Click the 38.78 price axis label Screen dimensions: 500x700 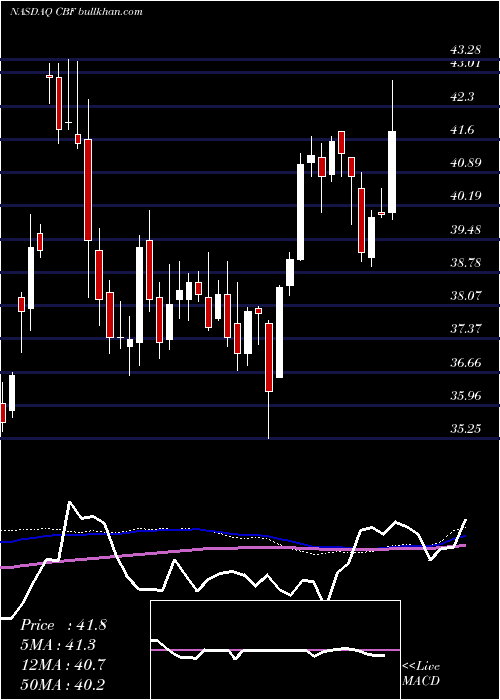466,262
